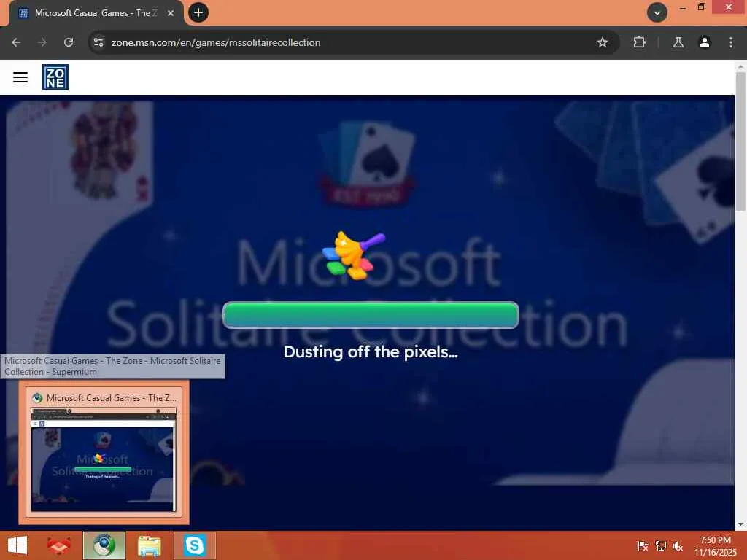747x560 pixels.
Task: Open a new browser tab
Action: 198,12
